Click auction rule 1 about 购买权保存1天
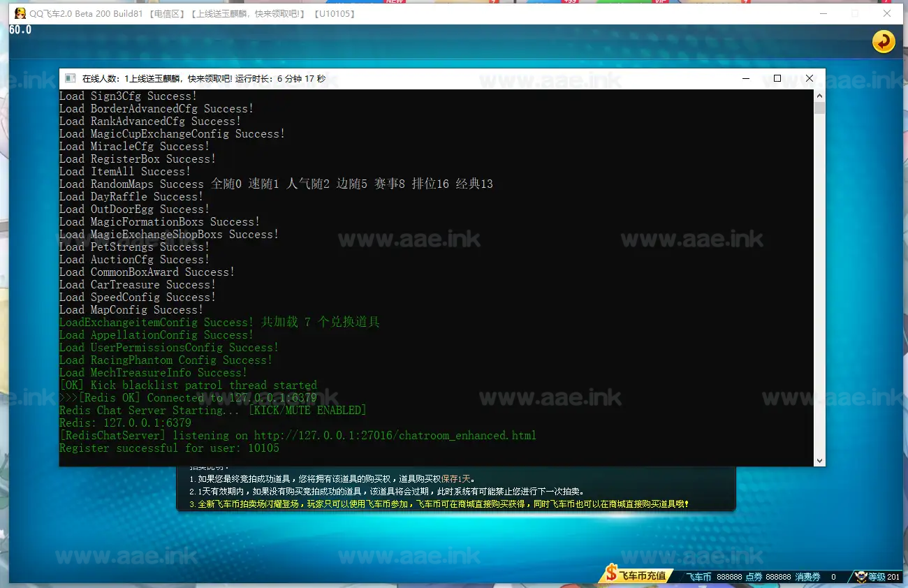Screen dimensions: 908x588 (332, 479)
